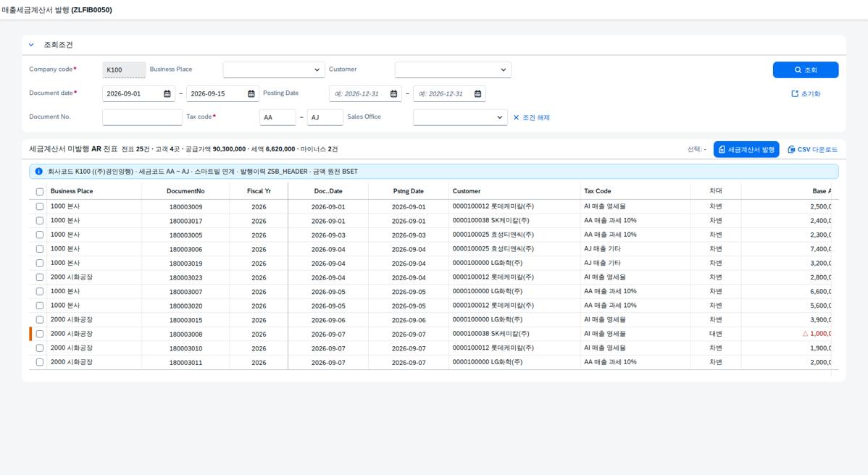868x475 pixels.
Task: Open the Sales Office dropdown
Action: (460, 117)
